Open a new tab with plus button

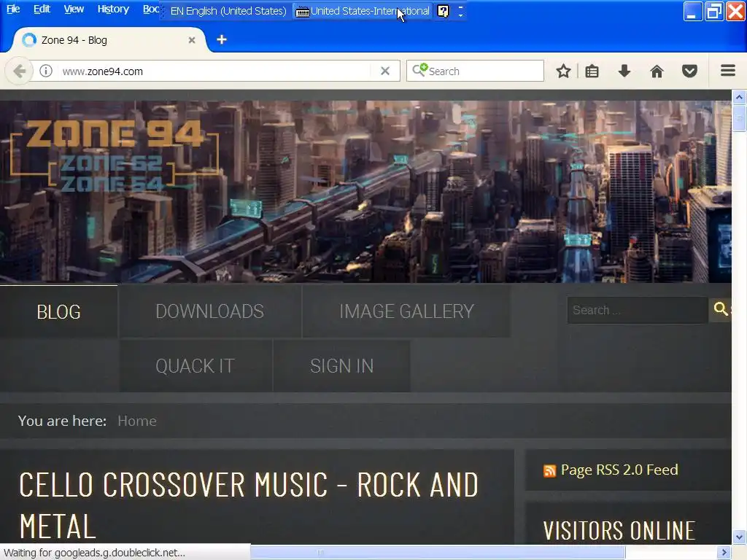(222, 39)
